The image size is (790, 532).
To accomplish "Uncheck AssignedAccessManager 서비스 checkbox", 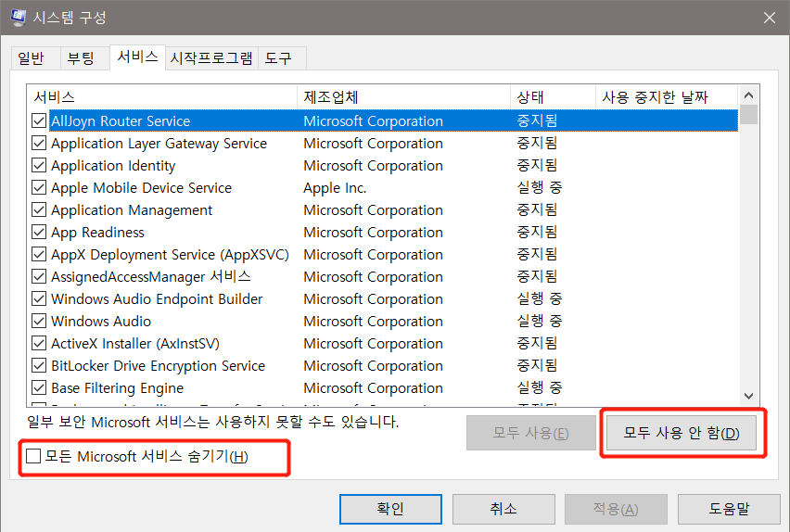I will click(x=39, y=276).
